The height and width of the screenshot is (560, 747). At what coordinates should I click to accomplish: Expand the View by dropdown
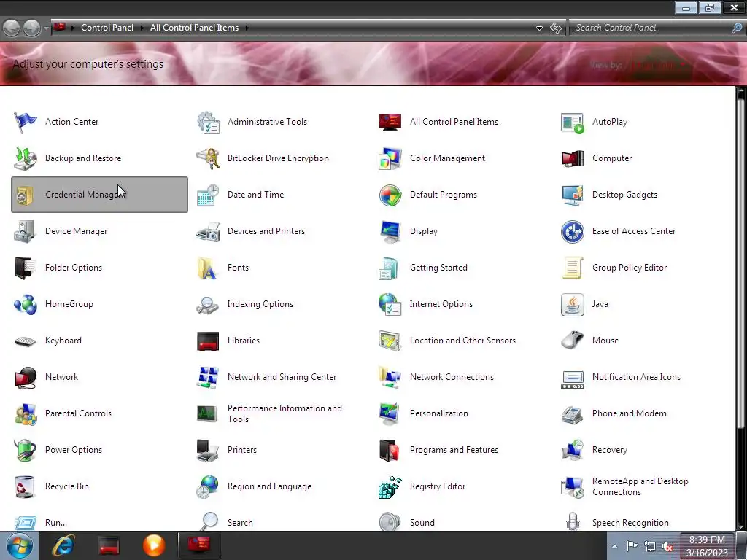click(x=658, y=65)
